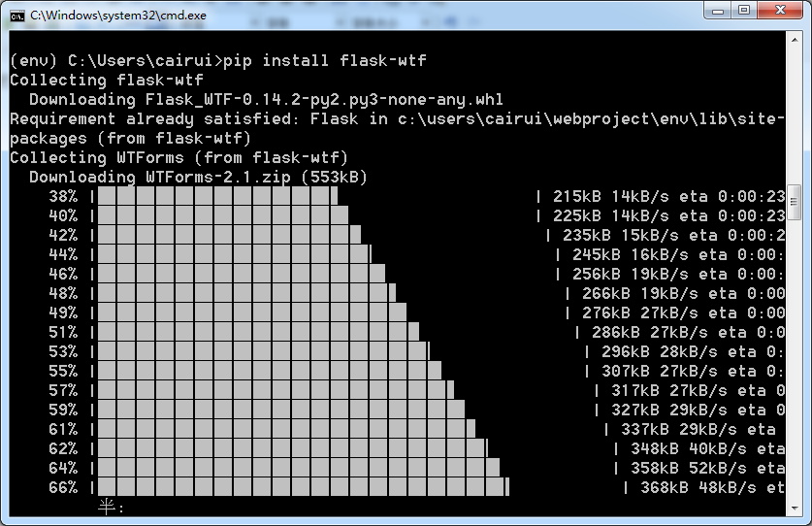Click the 49% progress percentage
812x526 pixels.
tap(63, 313)
